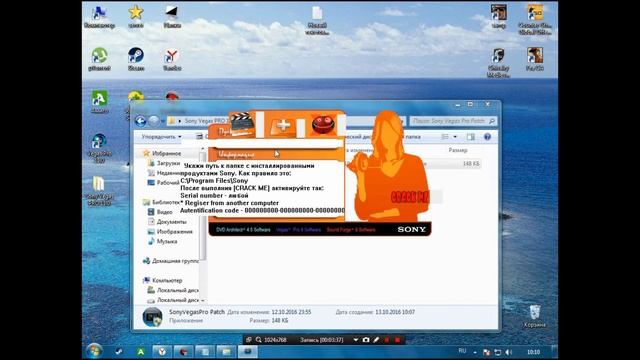Viewport: 640px width, 360px height.
Task: Select the Steam desktop icon
Action: (x=136, y=59)
